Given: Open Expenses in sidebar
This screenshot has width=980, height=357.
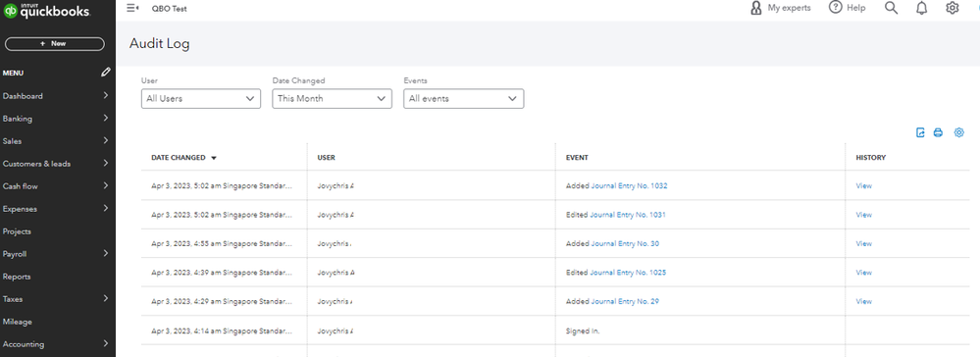Looking at the screenshot, I should [x=20, y=209].
